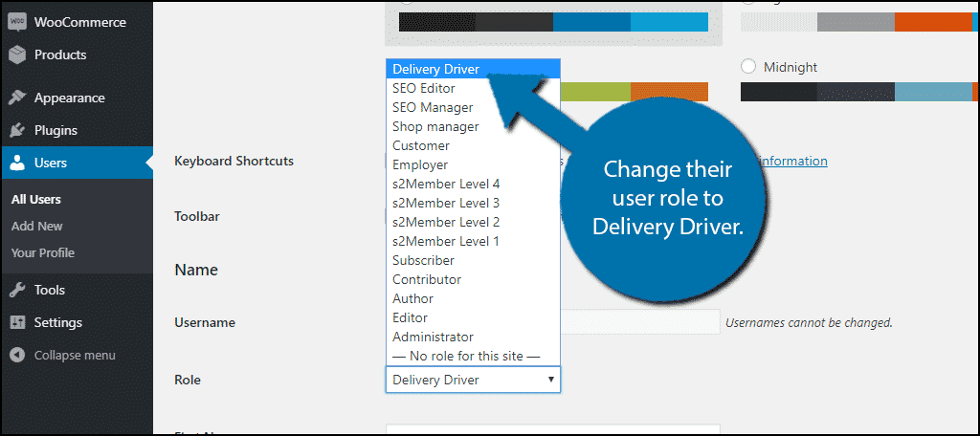Image resolution: width=980 pixels, height=436 pixels.
Task: Collapse the admin sidebar menu
Action: click(75, 355)
